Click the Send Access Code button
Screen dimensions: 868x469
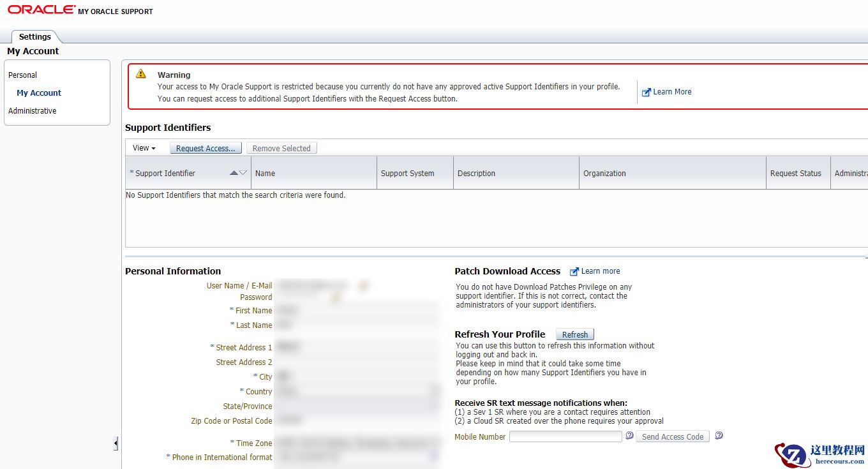click(673, 436)
